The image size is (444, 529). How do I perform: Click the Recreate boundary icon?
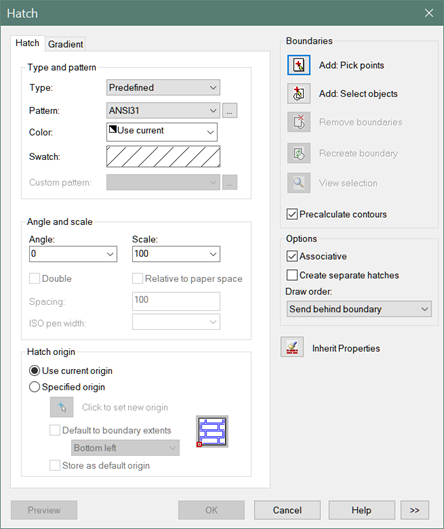click(x=299, y=153)
